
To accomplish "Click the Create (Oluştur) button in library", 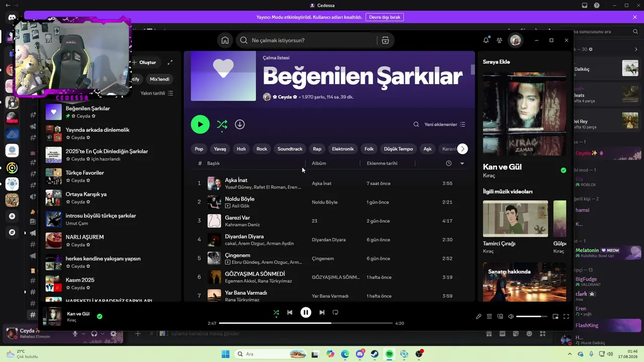I will pos(144,62).
